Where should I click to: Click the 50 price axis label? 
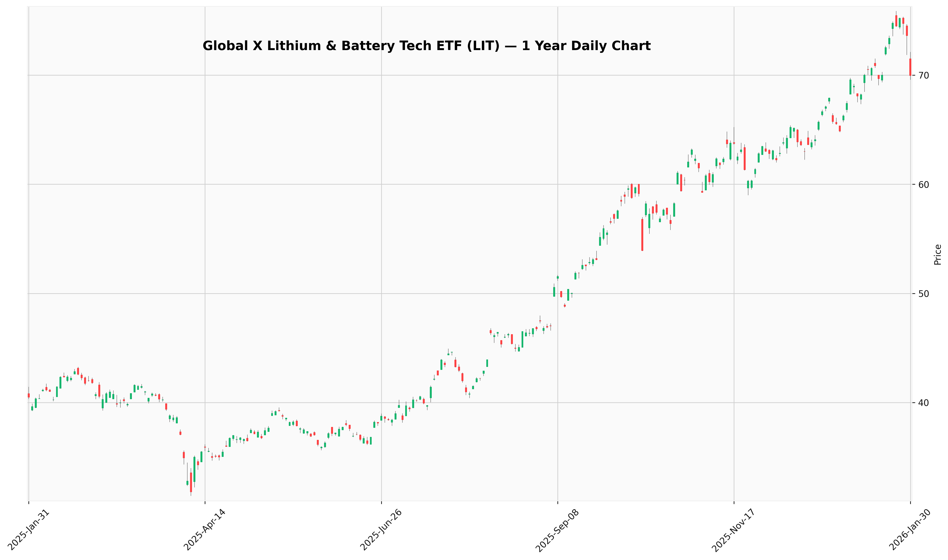(923, 294)
